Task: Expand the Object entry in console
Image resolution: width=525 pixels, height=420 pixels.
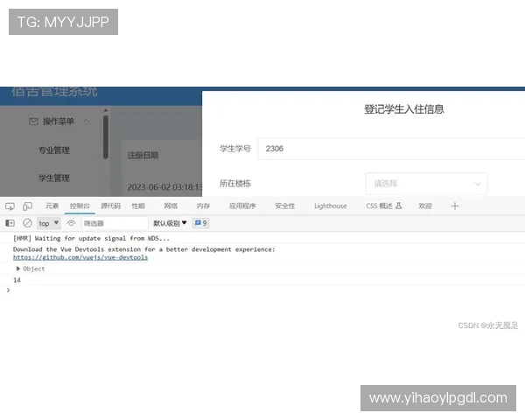Action: [18, 269]
